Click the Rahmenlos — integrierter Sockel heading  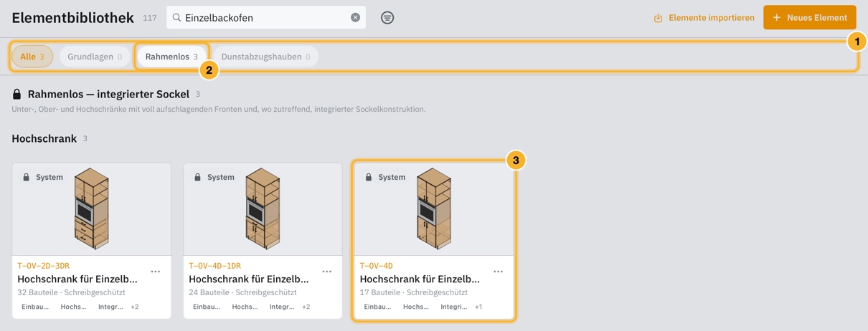click(x=108, y=94)
